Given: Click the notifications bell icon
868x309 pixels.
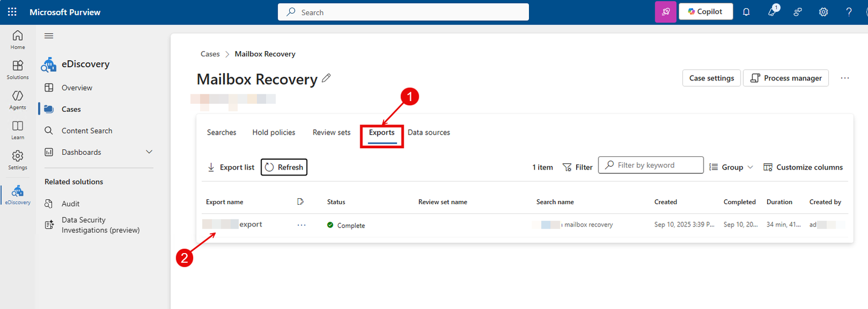Looking at the screenshot, I should pyautogui.click(x=746, y=12).
